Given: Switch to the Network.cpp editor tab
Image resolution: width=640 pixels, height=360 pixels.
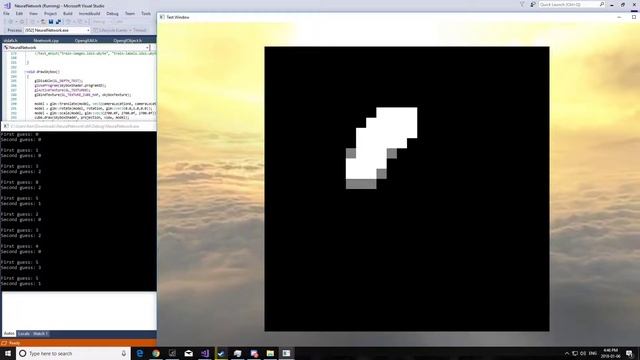Looking at the screenshot, I should [46, 40].
